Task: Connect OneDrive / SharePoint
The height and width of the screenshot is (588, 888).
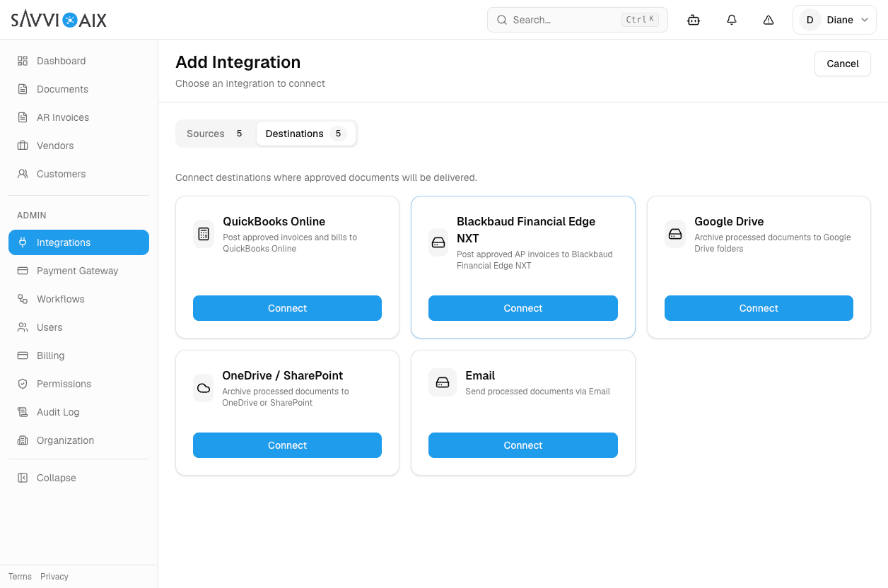Action: 287,445
